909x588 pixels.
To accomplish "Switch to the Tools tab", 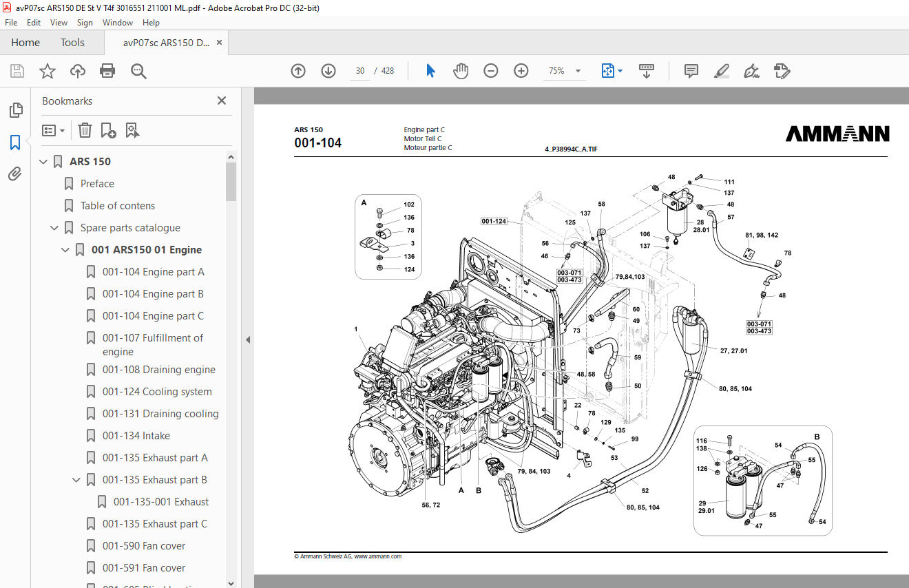I will tap(72, 43).
